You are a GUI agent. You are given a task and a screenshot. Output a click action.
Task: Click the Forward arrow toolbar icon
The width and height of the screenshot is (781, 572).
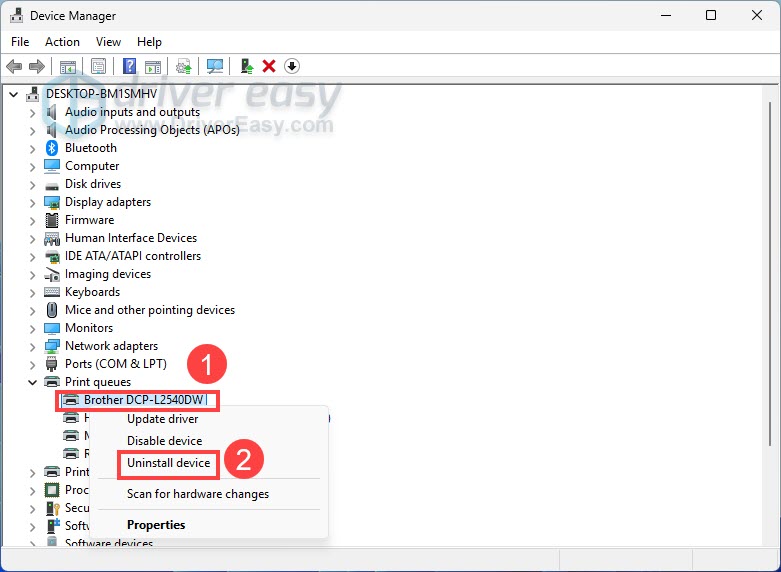[37, 66]
